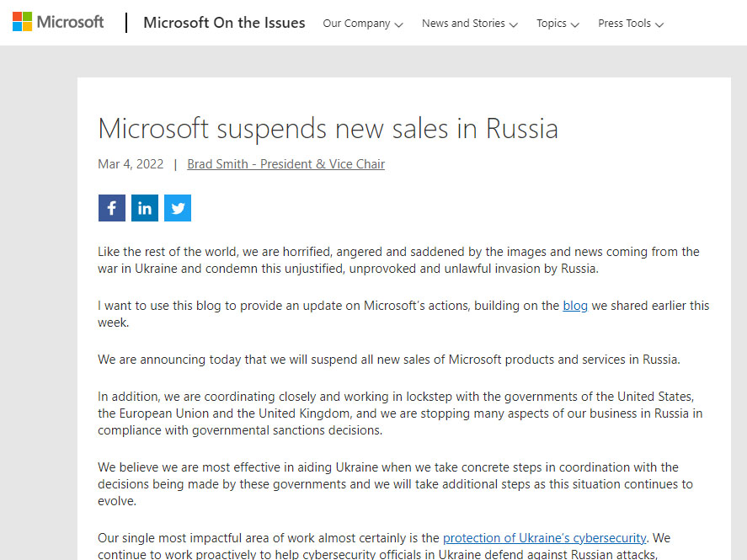Viewport: 747px width, 560px height.
Task: Click the article headline about Russia sales
Action: point(328,129)
